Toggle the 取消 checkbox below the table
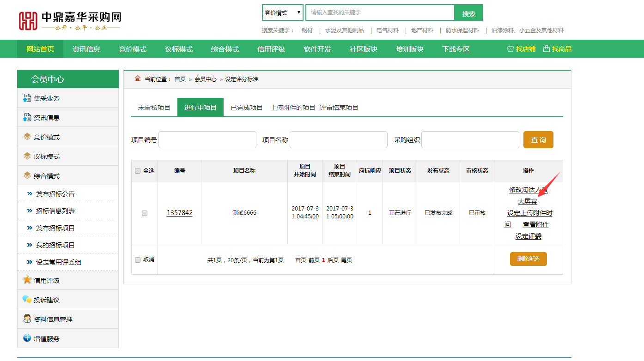The height and width of the screenshot is (361, 644). click(138, 260)
